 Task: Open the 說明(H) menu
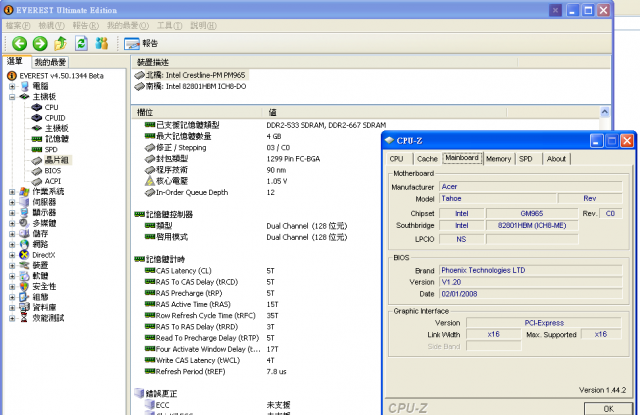tap(203, 26)
